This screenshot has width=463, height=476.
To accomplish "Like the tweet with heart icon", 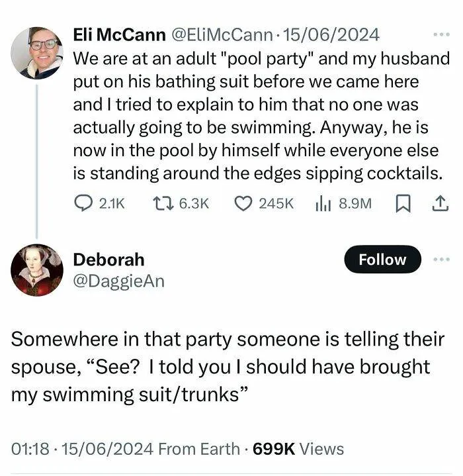I will [243, 204].
